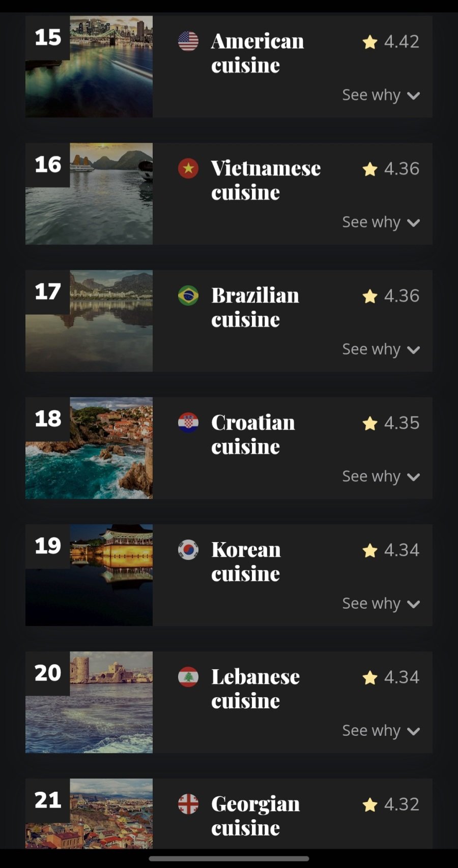This screenshot has height=868, width=458.
Task: Click the Lebanon flag icon
Action: 188,677
